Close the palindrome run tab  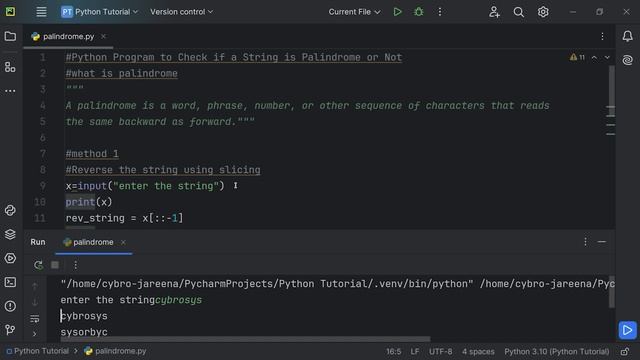(123, 242)
